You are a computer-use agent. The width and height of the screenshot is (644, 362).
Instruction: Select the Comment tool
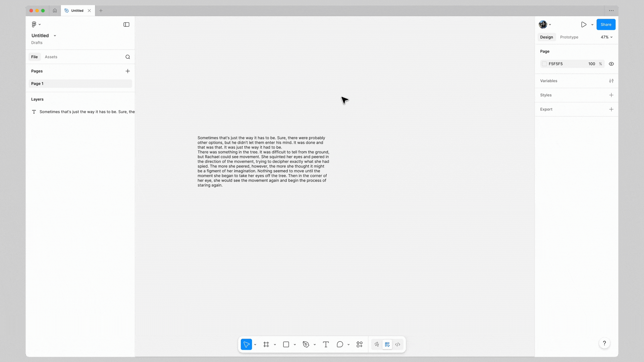(340, 344)
